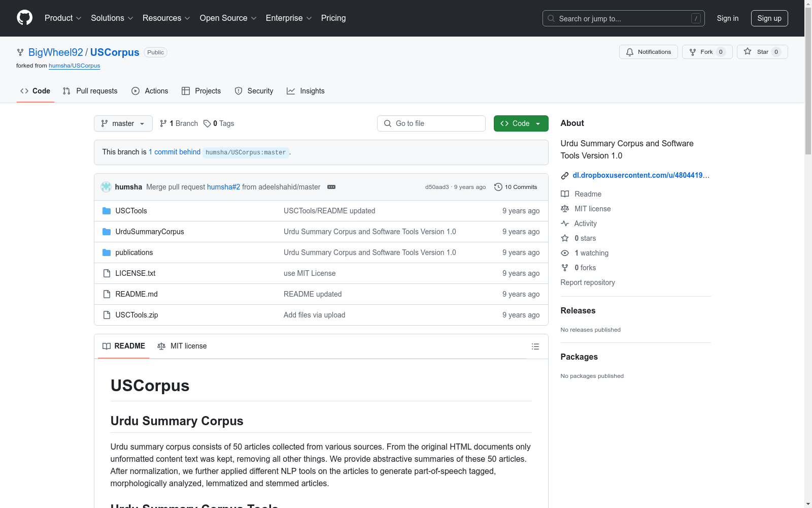
Task: Open the README.md file
Action: point(137,294)
